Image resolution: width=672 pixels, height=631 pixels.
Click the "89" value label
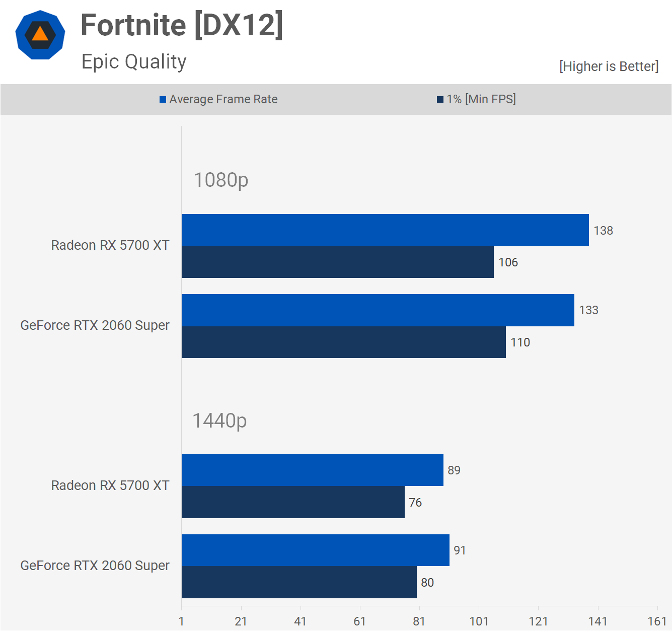pos(454,470)
